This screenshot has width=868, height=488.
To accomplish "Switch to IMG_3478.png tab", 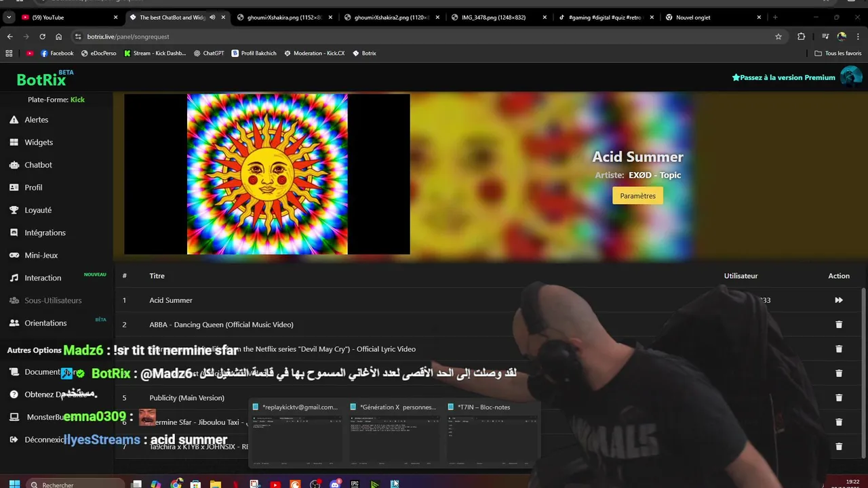I will [x=499, y=18].
